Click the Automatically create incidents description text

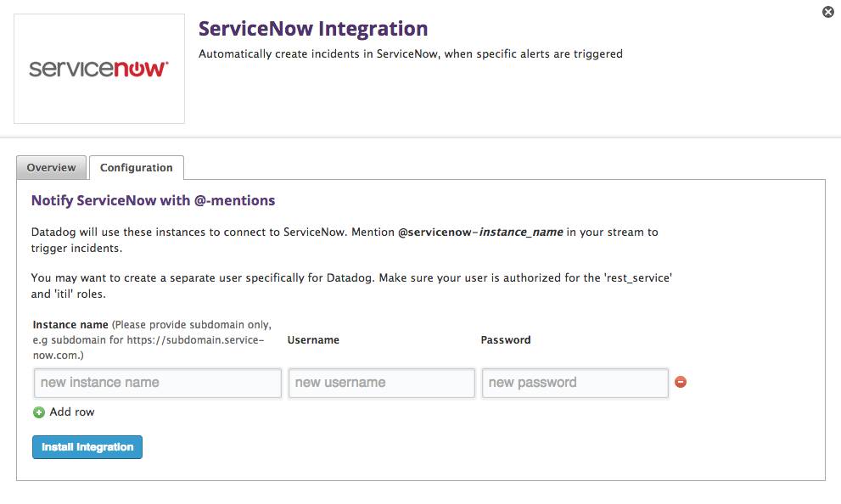pos(410,54)
